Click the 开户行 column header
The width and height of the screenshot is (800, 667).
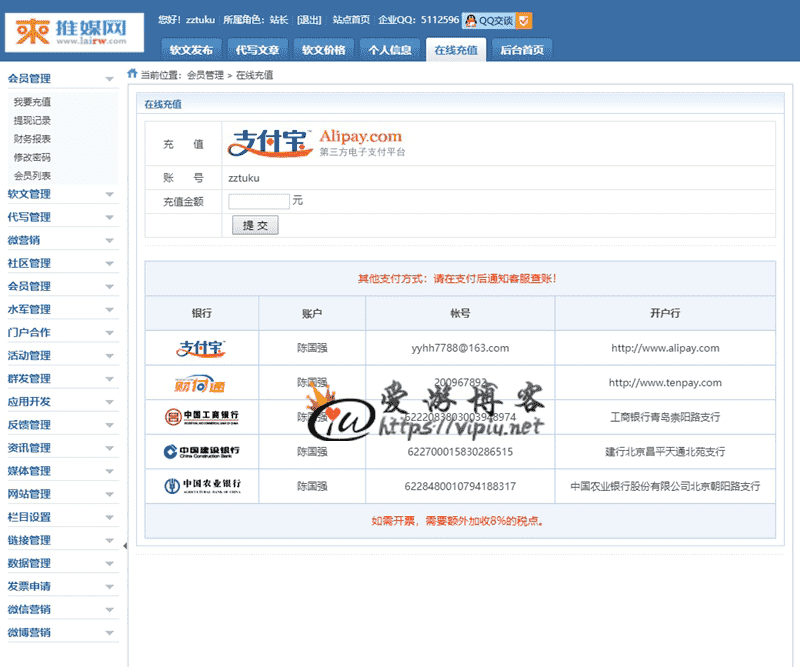665,313
